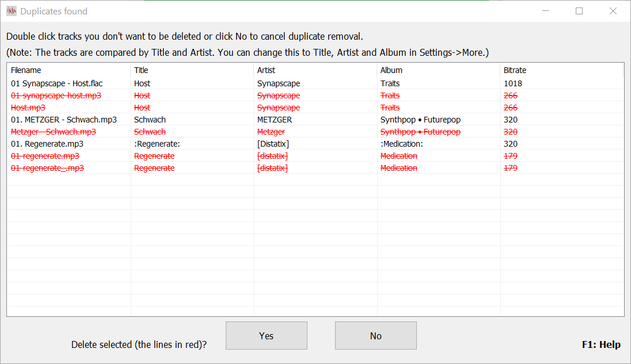
Task: Click the album cell ':Medication:'
Action: tap(402, 143)
